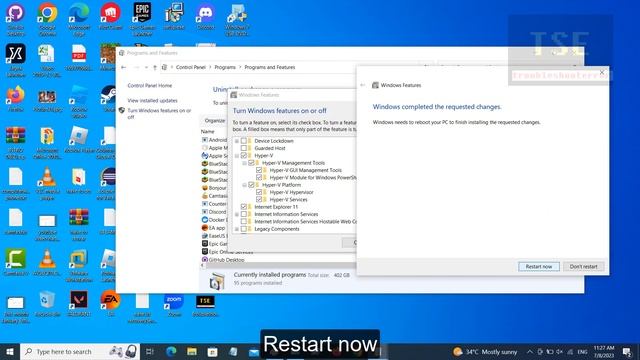Screen dimensions: 640x360
Task: Check the Device Lockdown feature box
Action: click(244, 141)
